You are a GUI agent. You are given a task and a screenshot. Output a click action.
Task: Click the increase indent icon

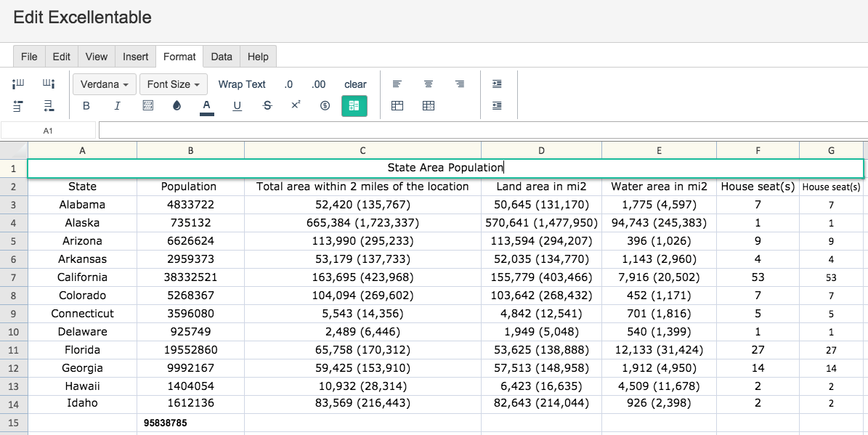coord(497,84)
